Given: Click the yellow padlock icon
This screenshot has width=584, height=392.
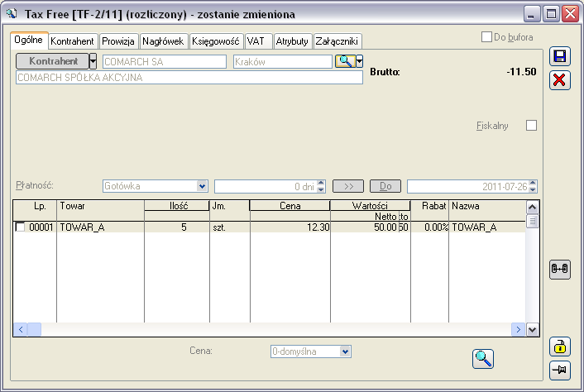Looking at the screenshot, I should tap(560, 347).
